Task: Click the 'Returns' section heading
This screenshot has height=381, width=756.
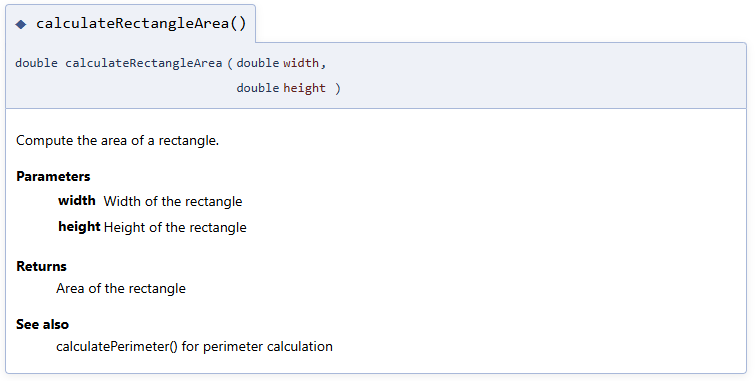Action: point(41,266)
